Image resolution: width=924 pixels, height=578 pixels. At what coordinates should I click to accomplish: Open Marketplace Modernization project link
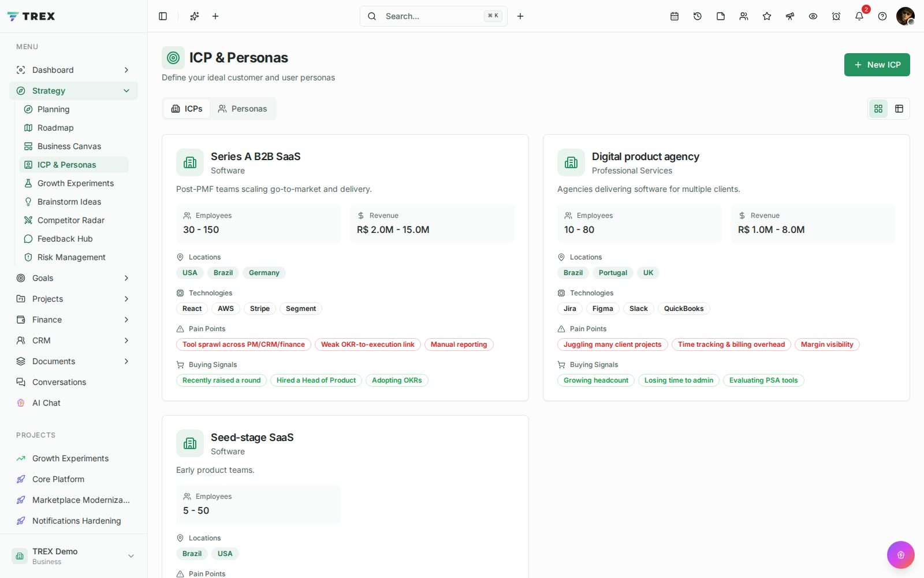point(73,500)
